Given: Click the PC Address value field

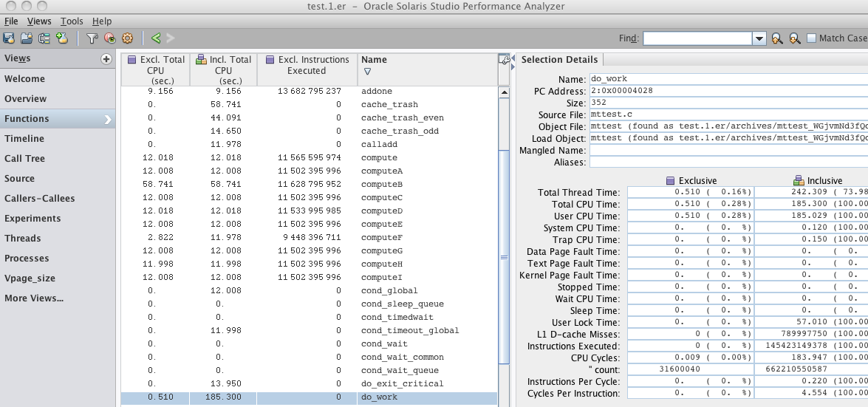Looking at the screenshot, I should pos(728,90).
